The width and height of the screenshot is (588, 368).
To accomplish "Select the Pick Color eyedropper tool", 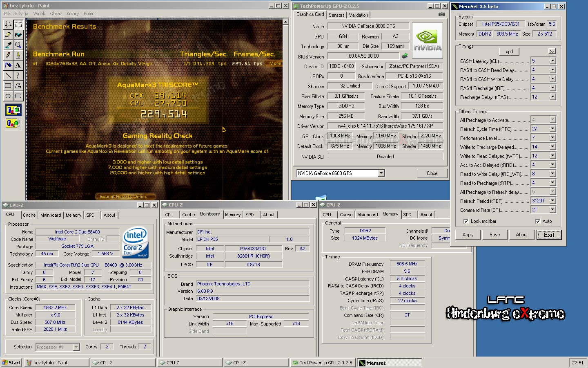I will [x=8, y=45].
